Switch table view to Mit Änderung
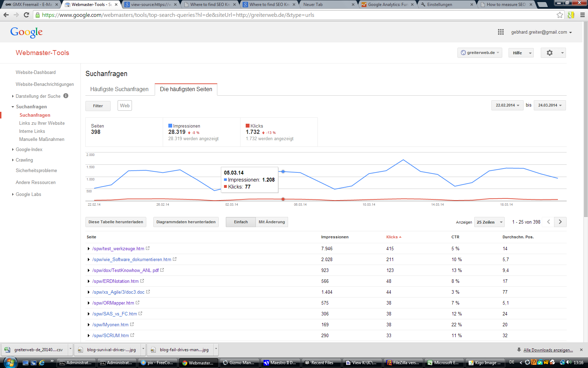 pos(272,222)
